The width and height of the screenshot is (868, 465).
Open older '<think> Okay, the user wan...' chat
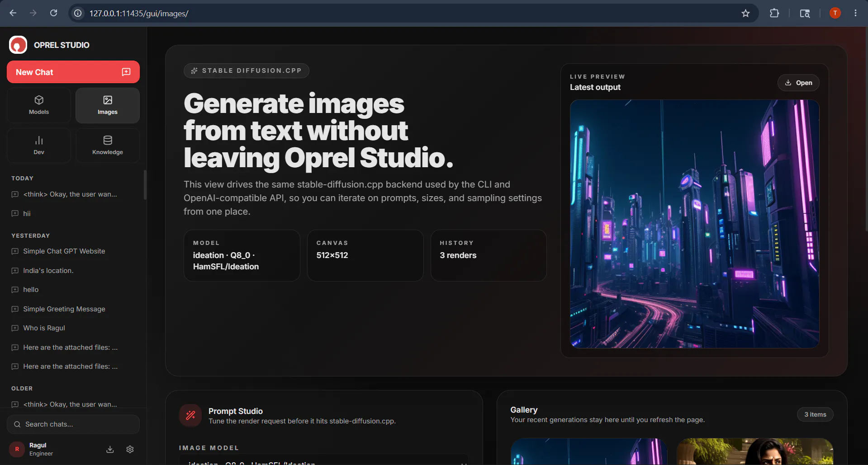[70, 404]
